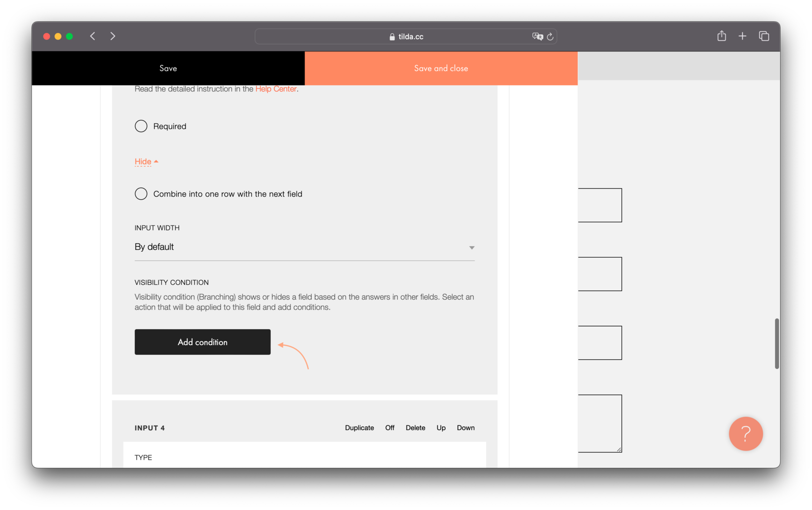Open the Share menu in Safari
812x510 pixels.
click(x=722, y=36)
